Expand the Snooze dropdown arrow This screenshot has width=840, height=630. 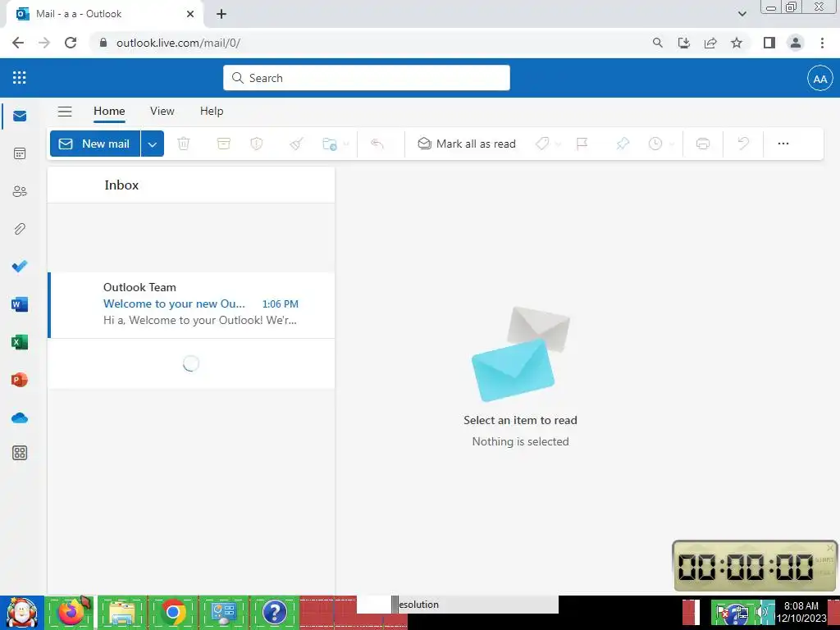(x=672, y=144)
